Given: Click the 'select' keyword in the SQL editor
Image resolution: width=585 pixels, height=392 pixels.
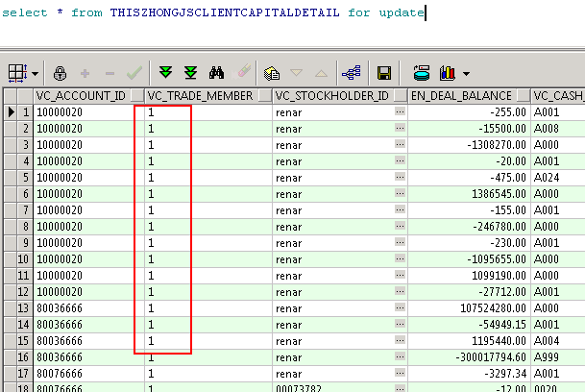Looking at the screenshot, I should click(x=25, y=12).
